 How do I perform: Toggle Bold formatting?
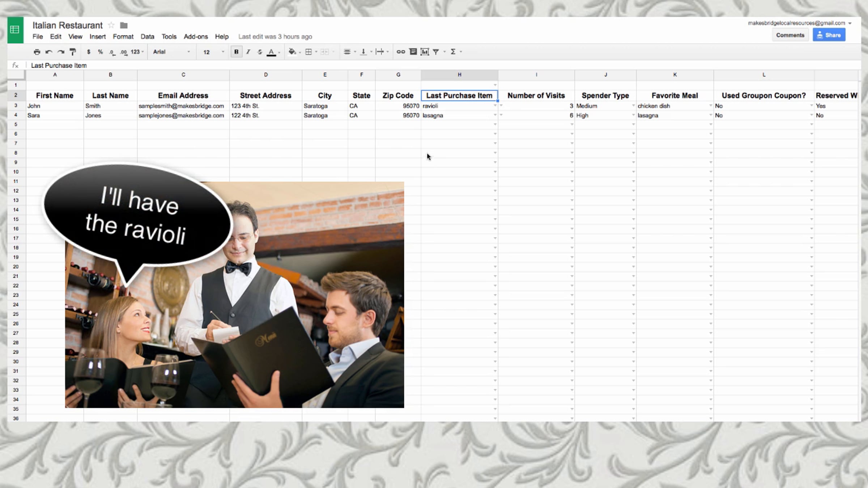[236, 52]
